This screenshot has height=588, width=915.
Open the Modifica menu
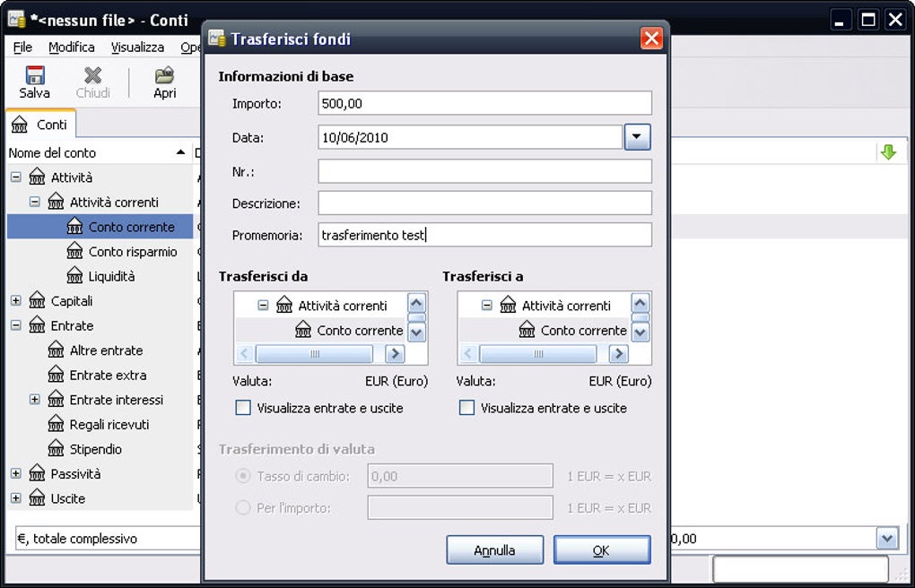tap(71, 48)
